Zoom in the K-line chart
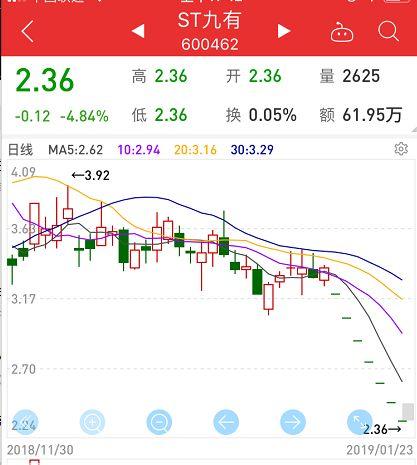Viewport: 417px width, 465px height. click(x=92, y=422)
